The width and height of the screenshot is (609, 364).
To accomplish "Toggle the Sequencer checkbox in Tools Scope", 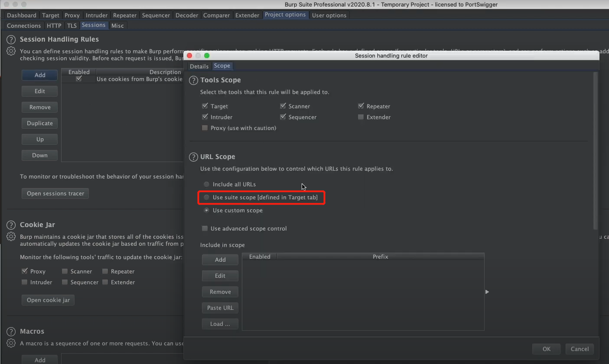I will coord(283,117).
